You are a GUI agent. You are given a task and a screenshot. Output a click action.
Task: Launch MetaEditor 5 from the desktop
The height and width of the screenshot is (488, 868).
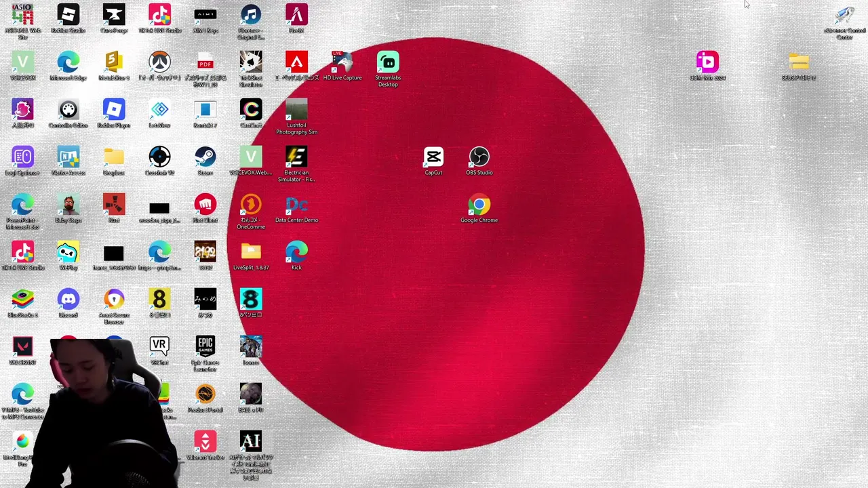tap(114, 66)
